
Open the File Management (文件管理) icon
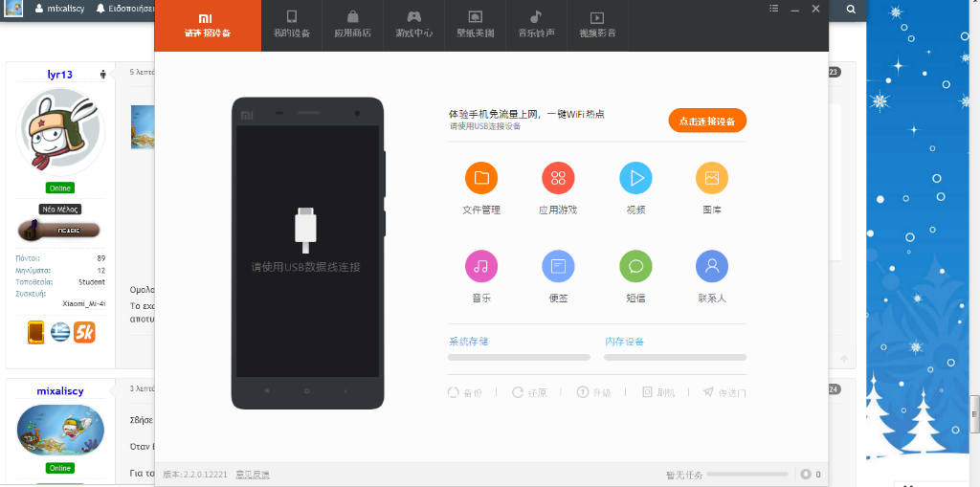(481, 178)
